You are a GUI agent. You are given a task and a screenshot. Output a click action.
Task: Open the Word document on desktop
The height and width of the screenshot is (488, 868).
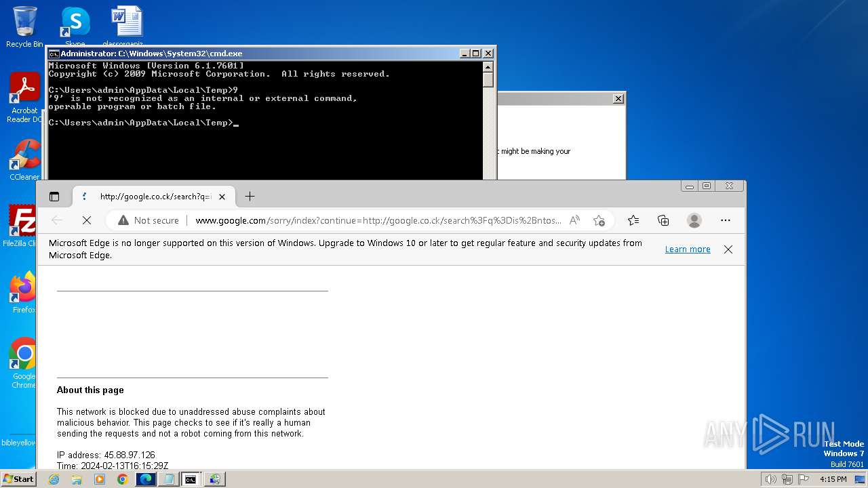pyautogui.click(x=127, y=27)
